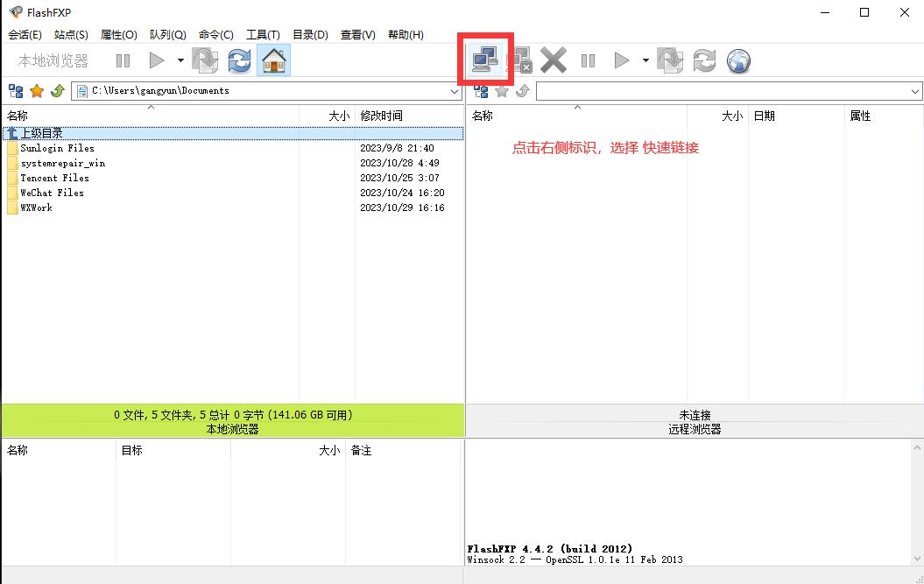Click local pane green up-directory icon

58,91
